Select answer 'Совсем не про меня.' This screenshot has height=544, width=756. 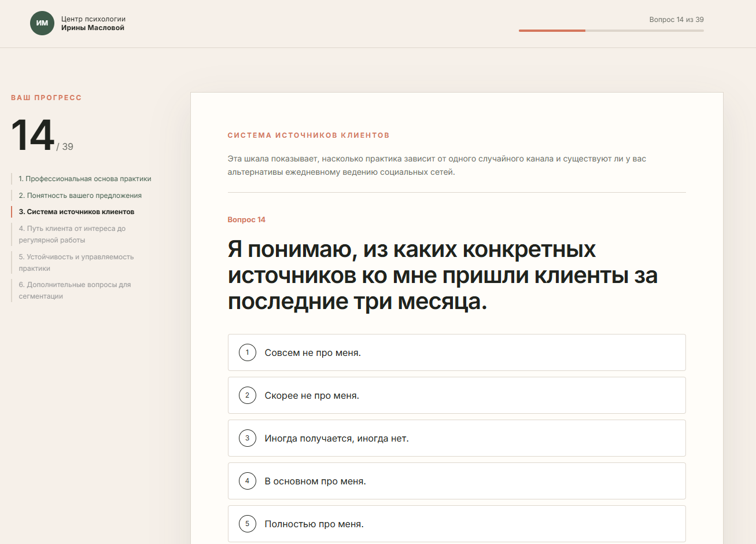click(457, 352)
